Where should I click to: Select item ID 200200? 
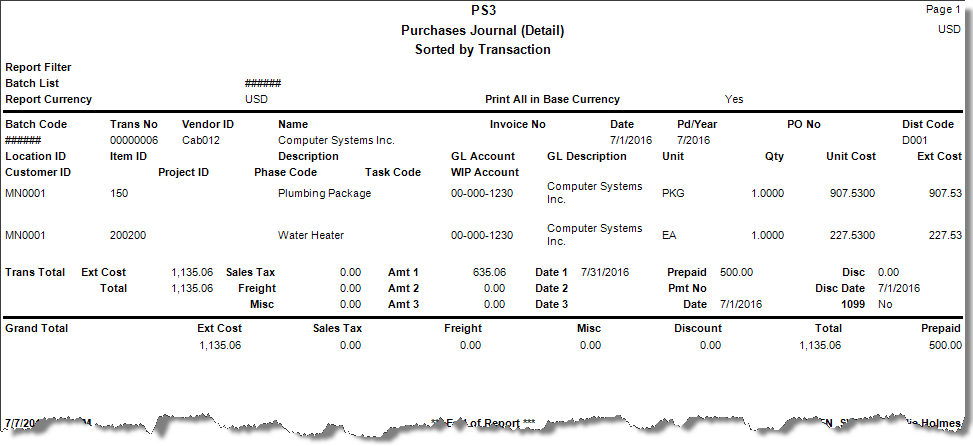tap(128, 235)
